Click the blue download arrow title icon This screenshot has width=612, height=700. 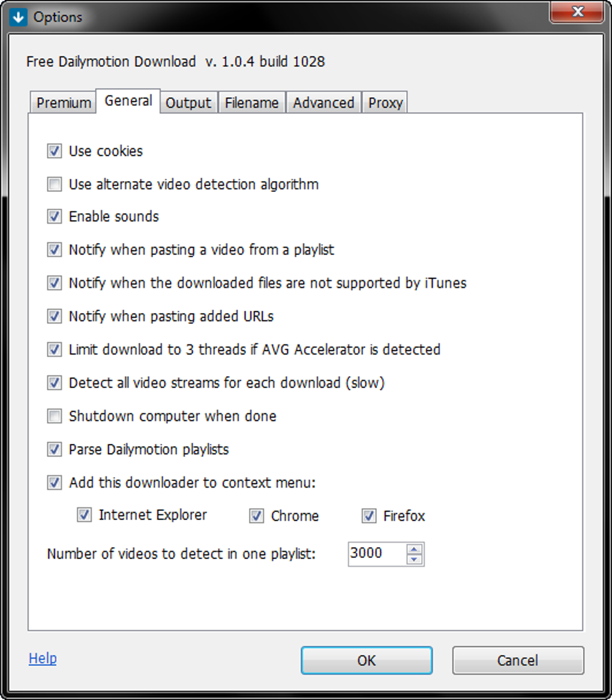[19, 17]
